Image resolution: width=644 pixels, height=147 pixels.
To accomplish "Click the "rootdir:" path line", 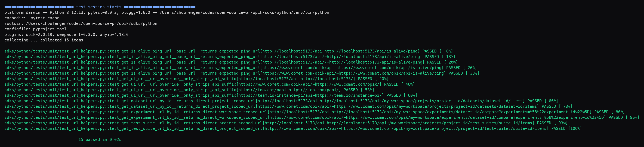I will (x=81, y=24).
